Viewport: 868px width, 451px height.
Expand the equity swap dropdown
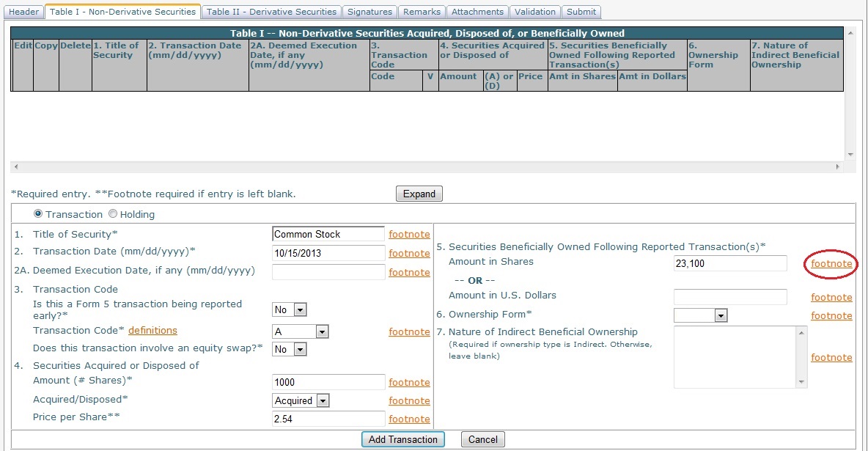point(300,350)
